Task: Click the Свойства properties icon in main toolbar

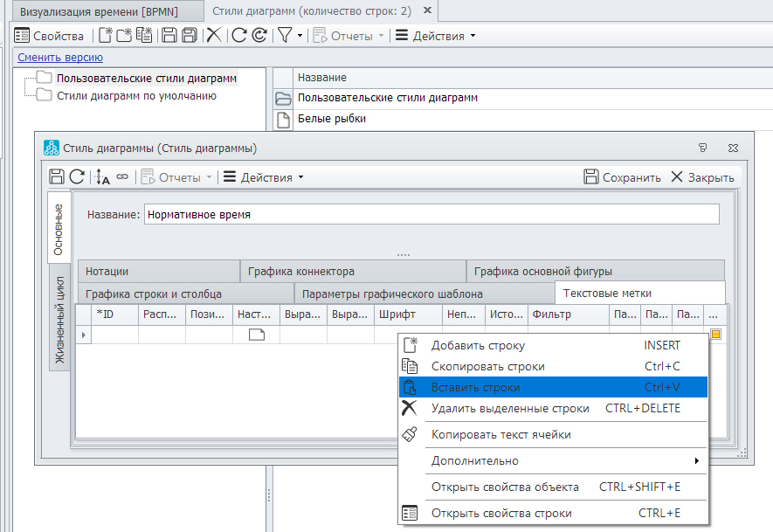Action: [23, 36]
